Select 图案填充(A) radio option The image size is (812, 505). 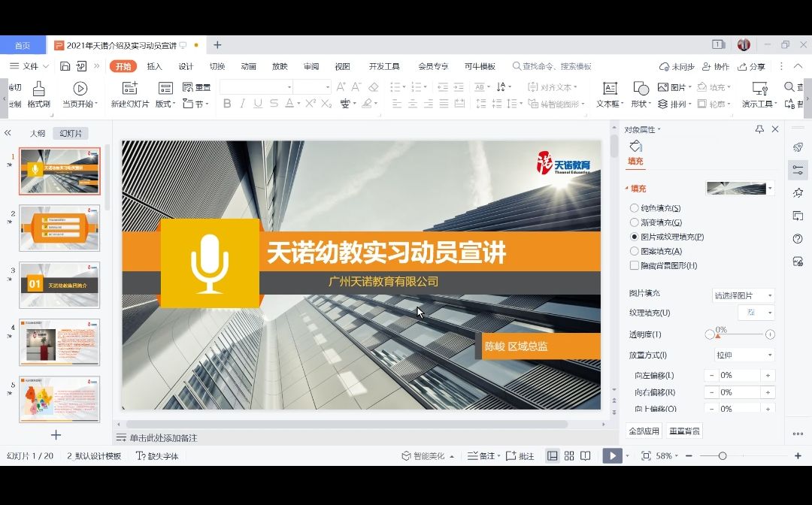634,251
